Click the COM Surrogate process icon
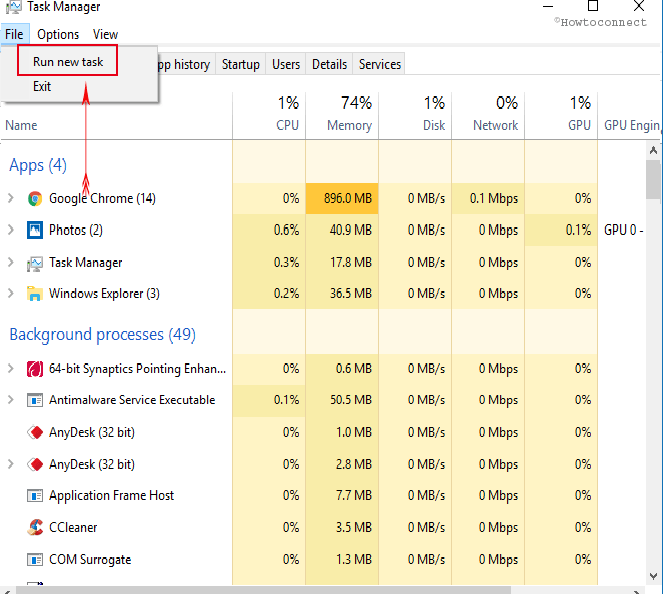663x594 pixels. (35, 559)
